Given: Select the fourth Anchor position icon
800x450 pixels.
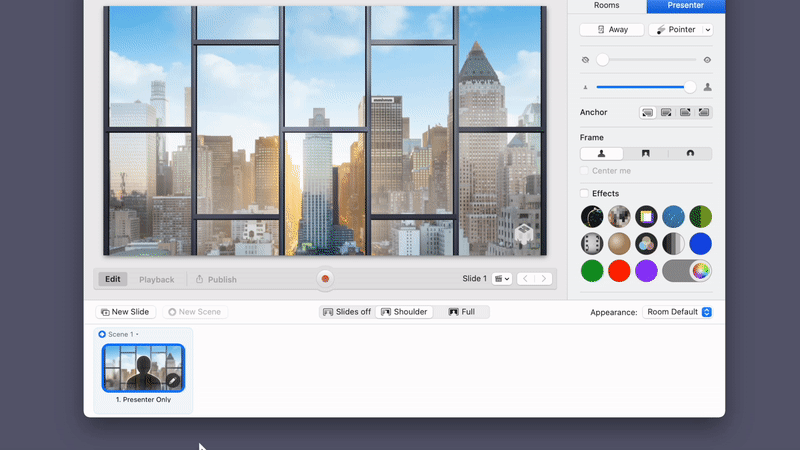Looking at the screenshot, I should pyautogui.click(x=704, y=112).
